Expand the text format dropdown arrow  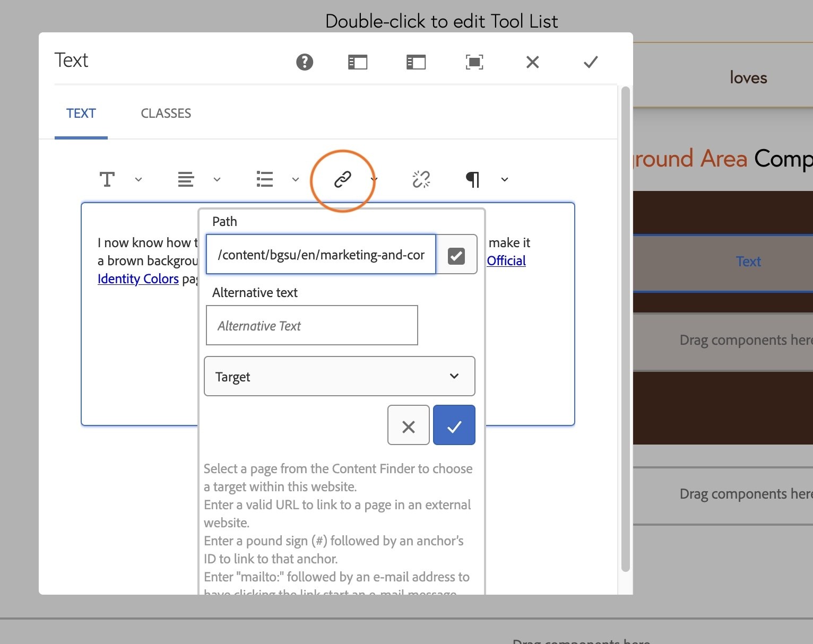pyautogui.click(x=139, y=179)
